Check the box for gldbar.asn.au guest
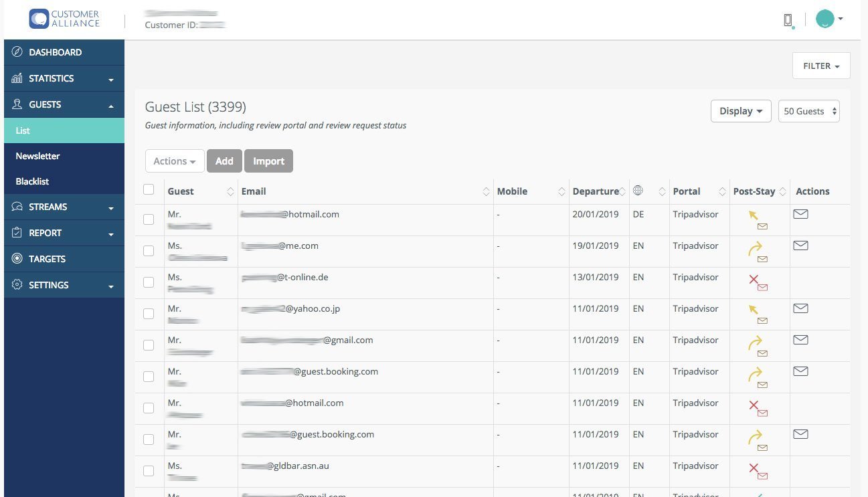The height and width of the screenshot is (497, 868). (149, 471)
